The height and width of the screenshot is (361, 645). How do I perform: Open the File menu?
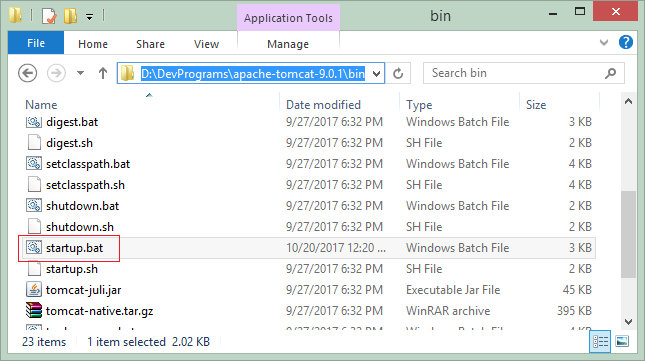point(36,43)
